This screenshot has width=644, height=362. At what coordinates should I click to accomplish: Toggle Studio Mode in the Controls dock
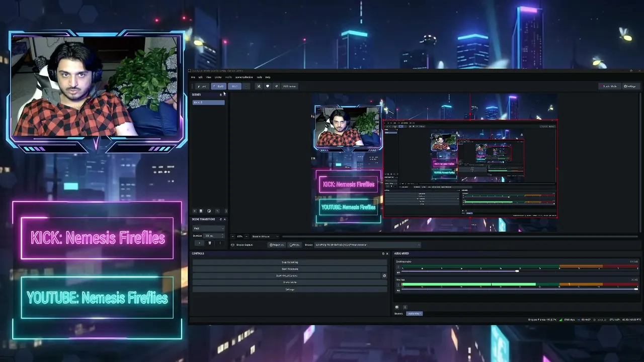(290, 283)
